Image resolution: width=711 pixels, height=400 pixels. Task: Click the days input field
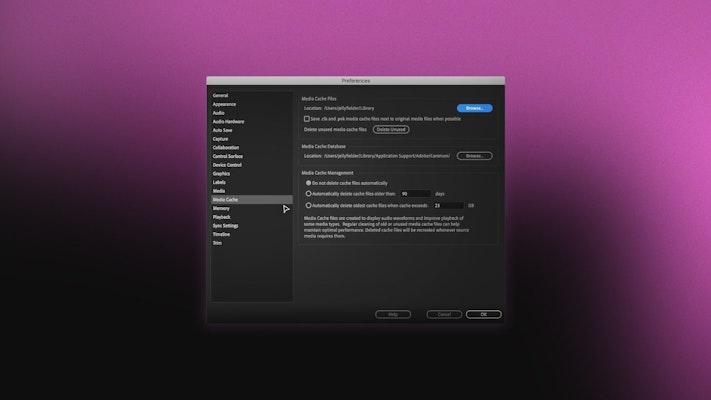coord(415,193)
